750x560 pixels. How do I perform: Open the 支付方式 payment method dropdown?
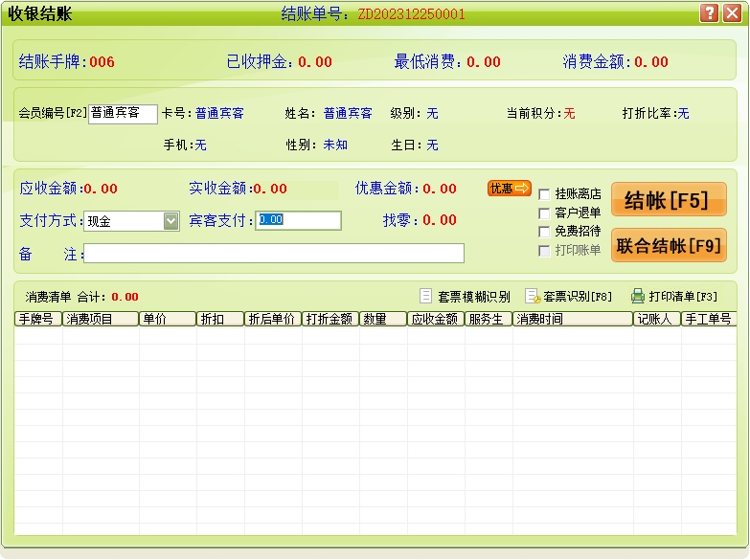tap(170, 221)
